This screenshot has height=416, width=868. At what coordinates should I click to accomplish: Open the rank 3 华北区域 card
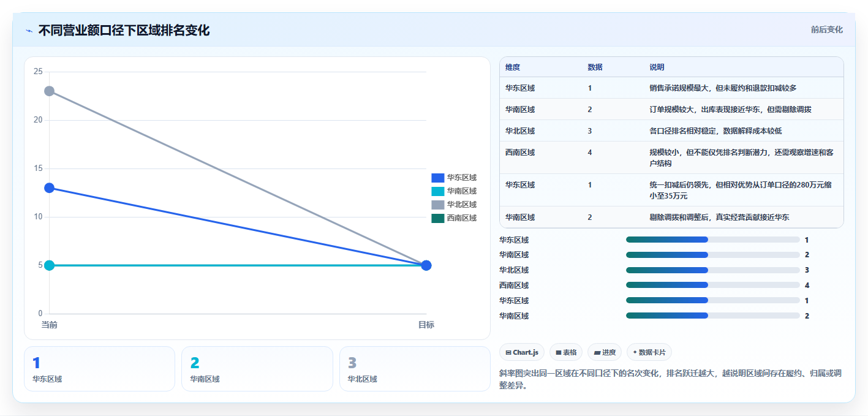415,369
